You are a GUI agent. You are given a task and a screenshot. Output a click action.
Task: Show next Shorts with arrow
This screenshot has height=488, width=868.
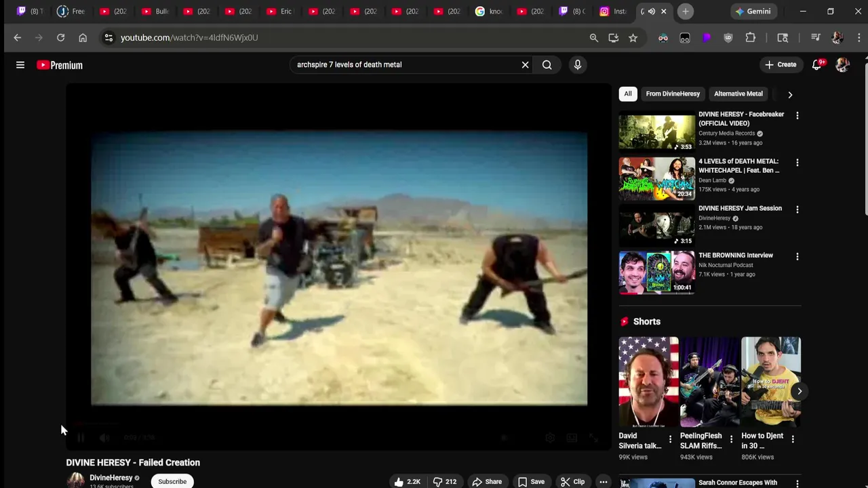click(x=800, y=391)
